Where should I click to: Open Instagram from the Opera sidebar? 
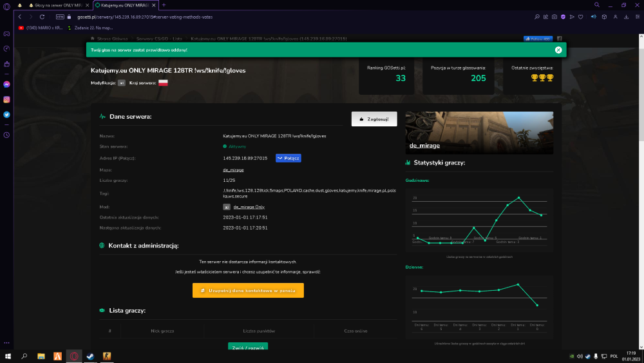pyautogui.click(x=6, y=99)
